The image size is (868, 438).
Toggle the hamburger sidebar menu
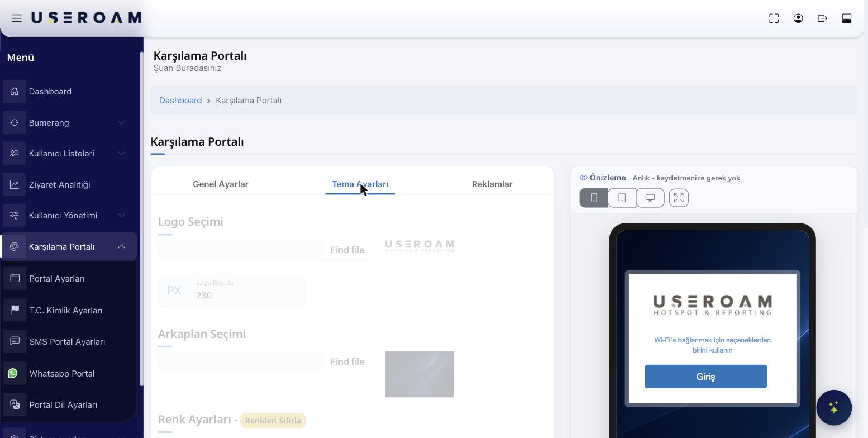17,18
